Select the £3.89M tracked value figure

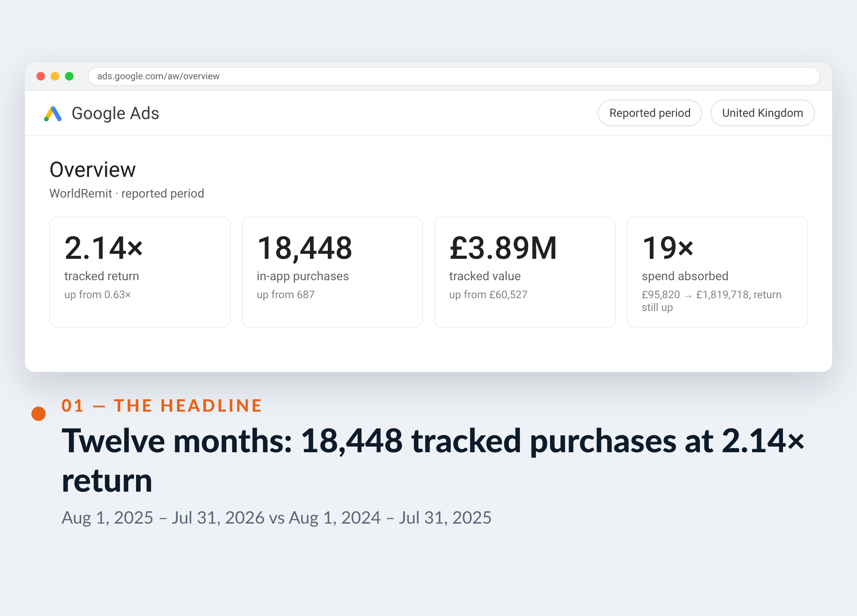[x=503, y=248]
